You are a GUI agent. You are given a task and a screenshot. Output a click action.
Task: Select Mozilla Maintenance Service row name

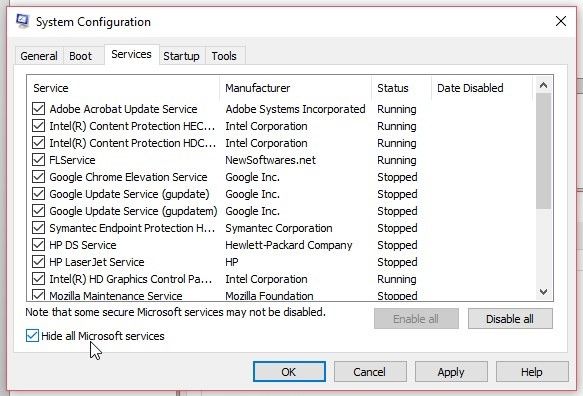pos(116,296)
